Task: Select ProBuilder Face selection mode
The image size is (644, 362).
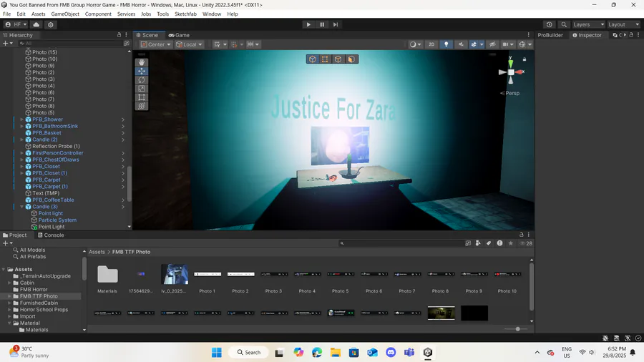Action: tap(351, 59)
